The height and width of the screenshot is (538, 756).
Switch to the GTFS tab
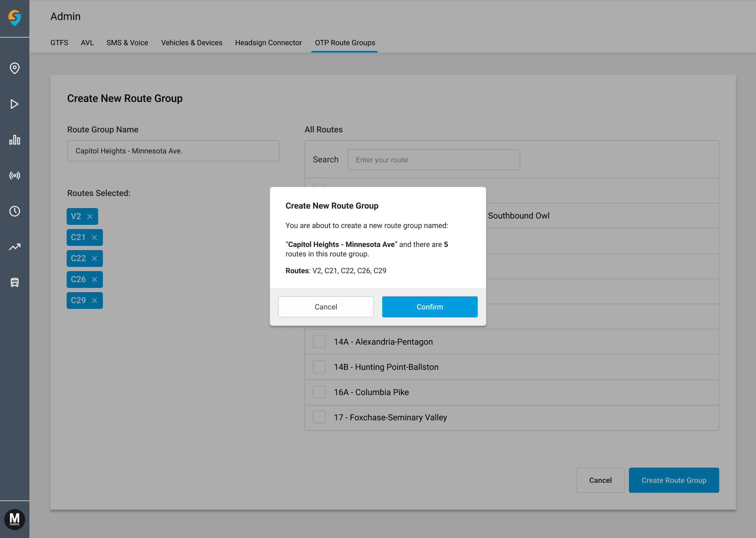pos(59,43)
